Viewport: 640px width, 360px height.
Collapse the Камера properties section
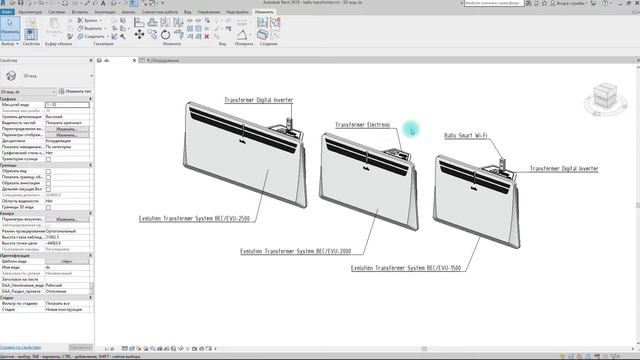click(x=90, y=213)
